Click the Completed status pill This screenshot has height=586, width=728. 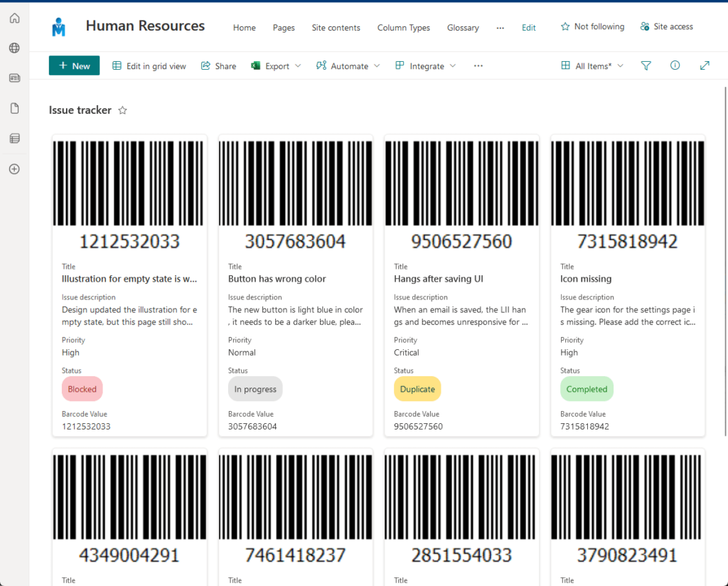tap(587, 389)
